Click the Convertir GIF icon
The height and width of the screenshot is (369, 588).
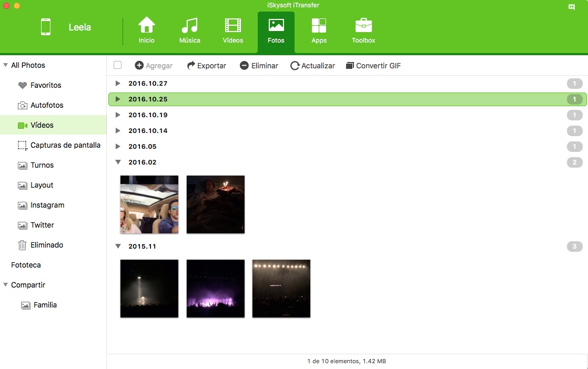tap(350, 66)
